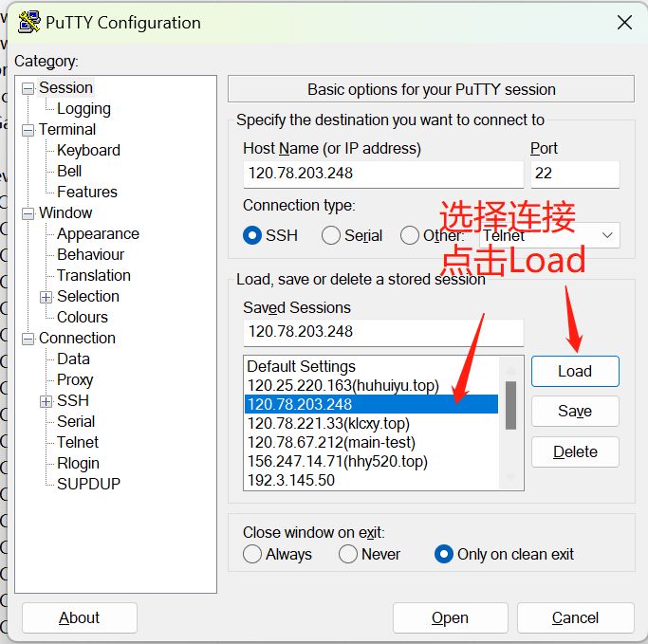Open the Window category
Viewport: 648px width, 644px height.
coord(65,212)
